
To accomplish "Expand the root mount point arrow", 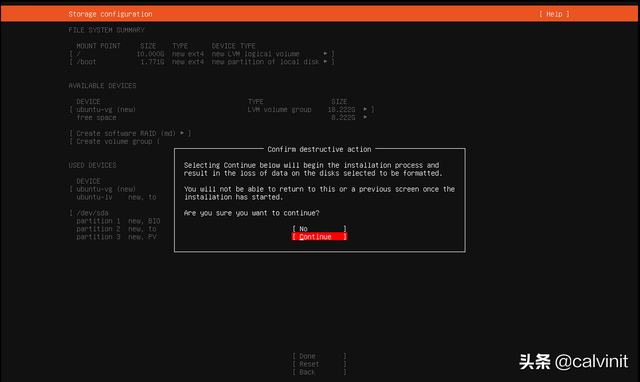I will [x=325, y=53].
